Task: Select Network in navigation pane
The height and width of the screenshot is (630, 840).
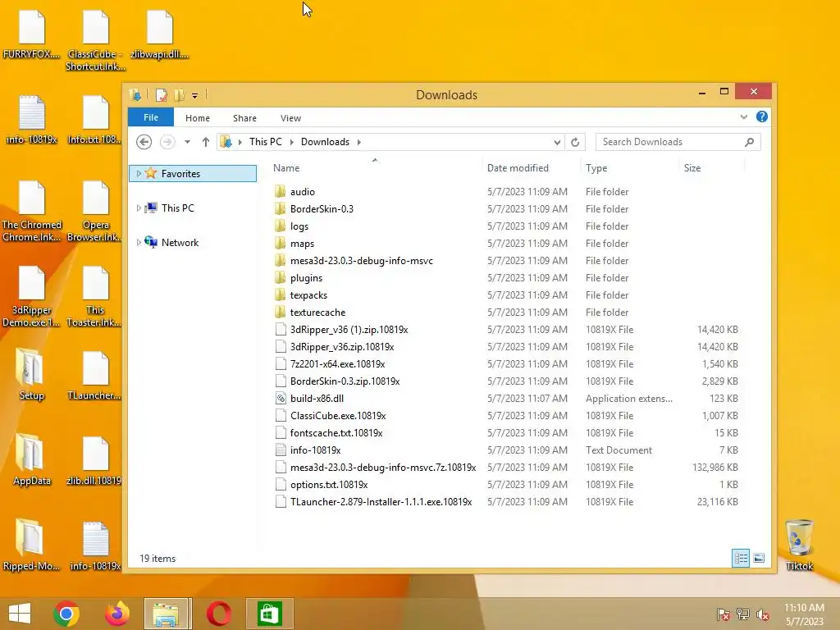Action: (x=180, y=243)
